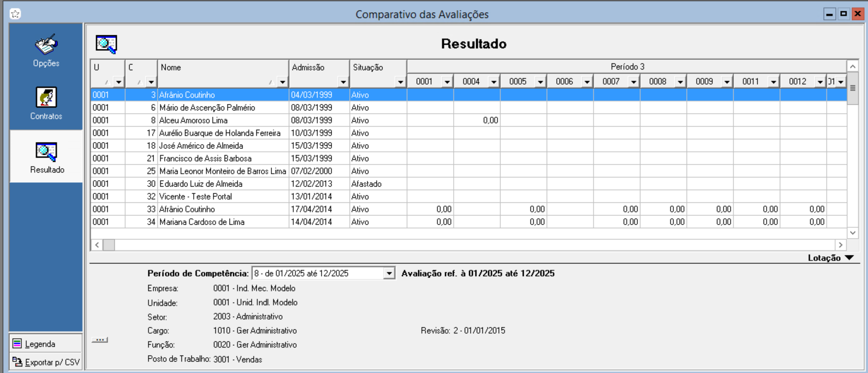This screenshot has height=373, width=868.
Task: Open the Período de Competência dropdown
Action: point(389,273)
